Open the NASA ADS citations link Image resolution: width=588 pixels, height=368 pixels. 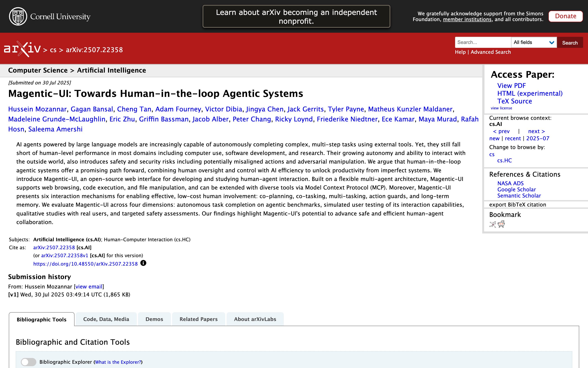510,183
